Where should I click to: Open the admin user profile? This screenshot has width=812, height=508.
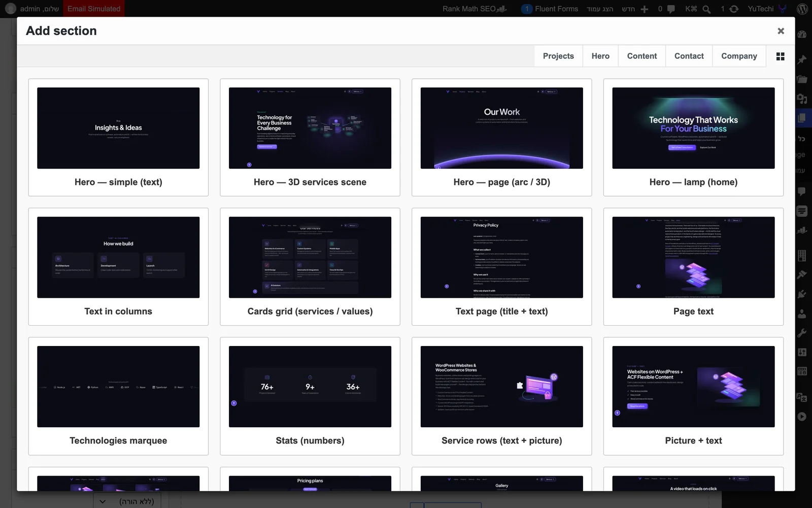[x=32, y=9]
